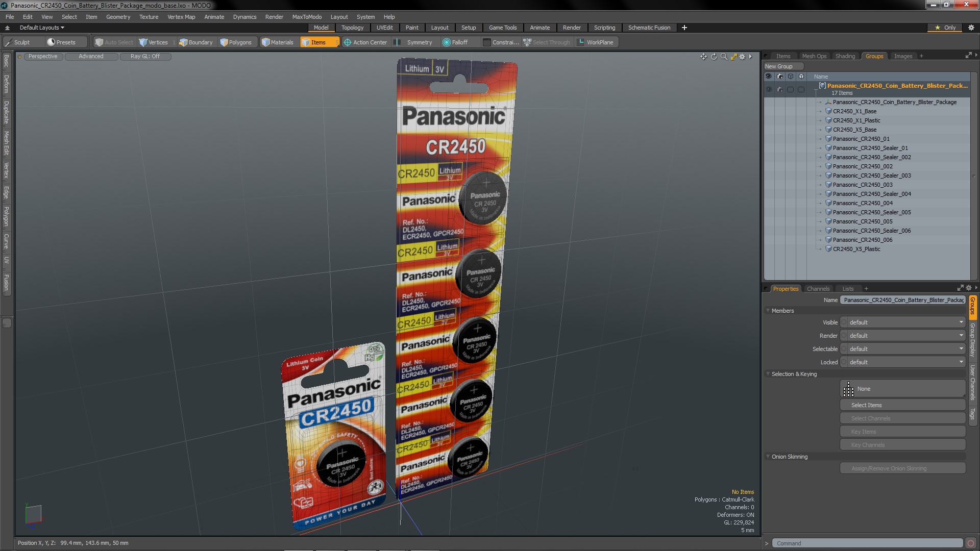Image resolution: width=980 pixels, height=551 pixels.
Task: Maximize viewport with the orange arrows icon
Action: coord(733,57)
